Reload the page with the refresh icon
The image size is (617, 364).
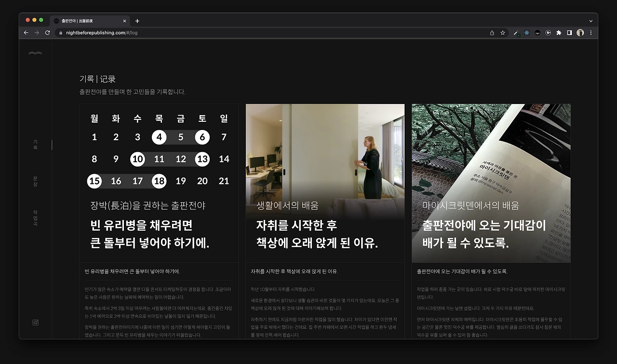(x=47, y=33)
